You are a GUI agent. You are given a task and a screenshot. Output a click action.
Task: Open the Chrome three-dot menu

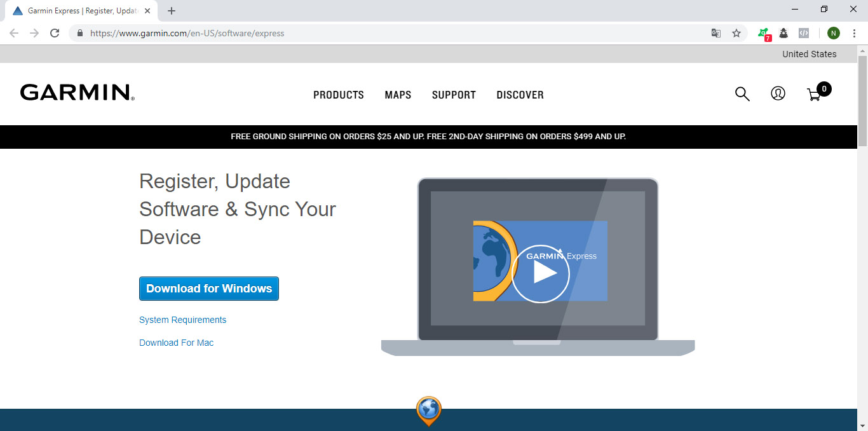854,33
